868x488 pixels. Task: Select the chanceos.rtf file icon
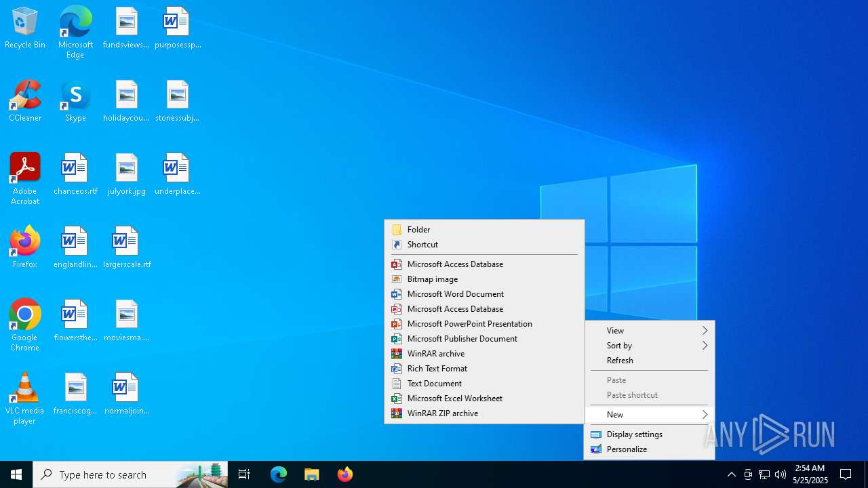point(75,175)
